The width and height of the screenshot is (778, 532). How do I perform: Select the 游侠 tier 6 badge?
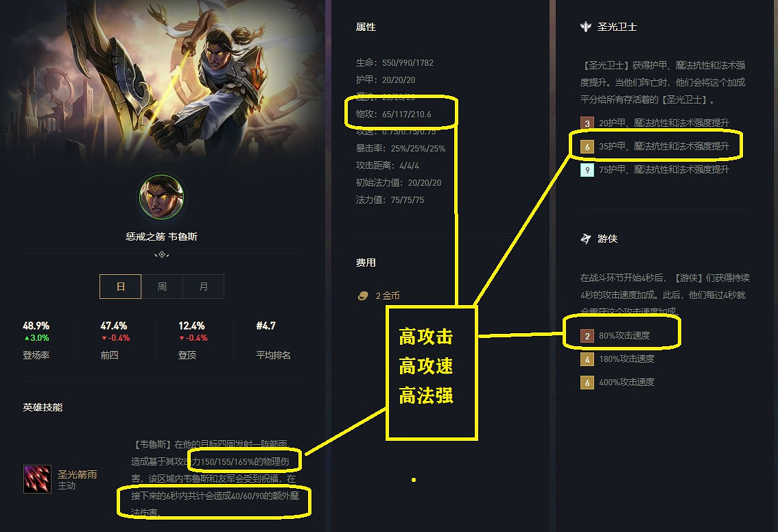587,383
